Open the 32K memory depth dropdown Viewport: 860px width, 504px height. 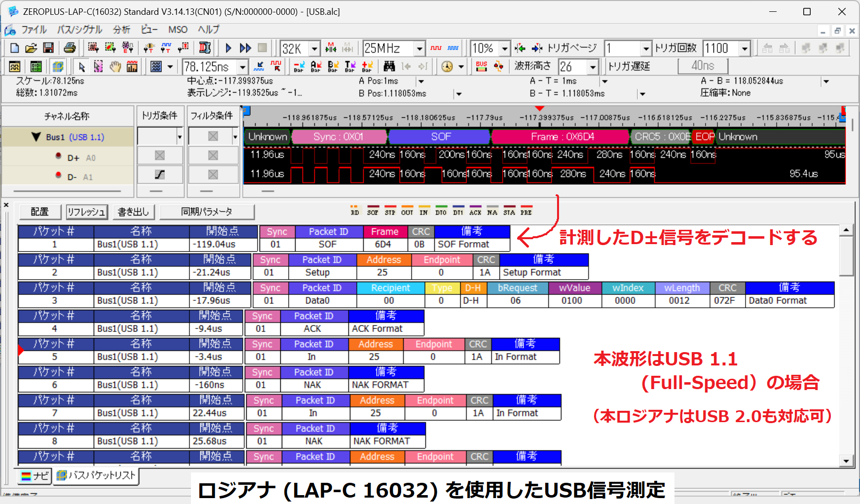click(x=315, y=48)
